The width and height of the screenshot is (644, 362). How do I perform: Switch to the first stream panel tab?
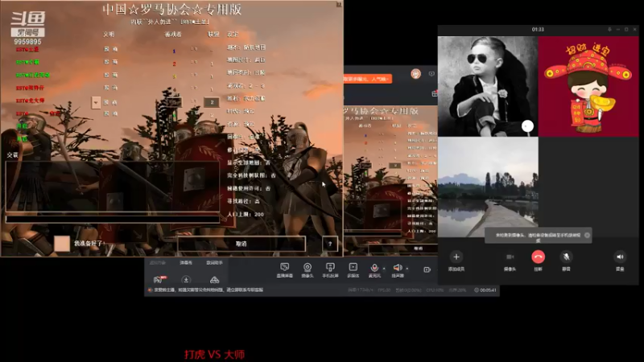click(157, 263)
